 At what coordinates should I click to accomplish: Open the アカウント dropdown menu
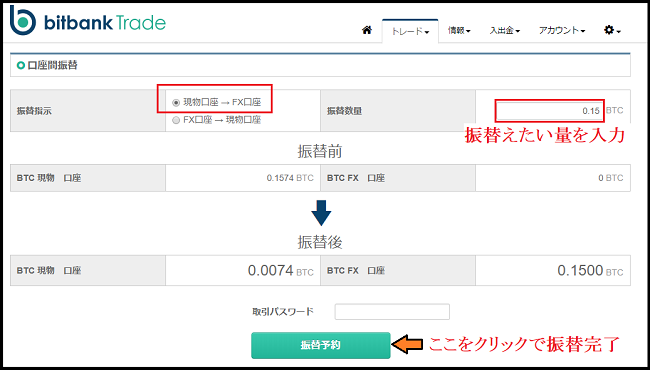coord(562,31)
